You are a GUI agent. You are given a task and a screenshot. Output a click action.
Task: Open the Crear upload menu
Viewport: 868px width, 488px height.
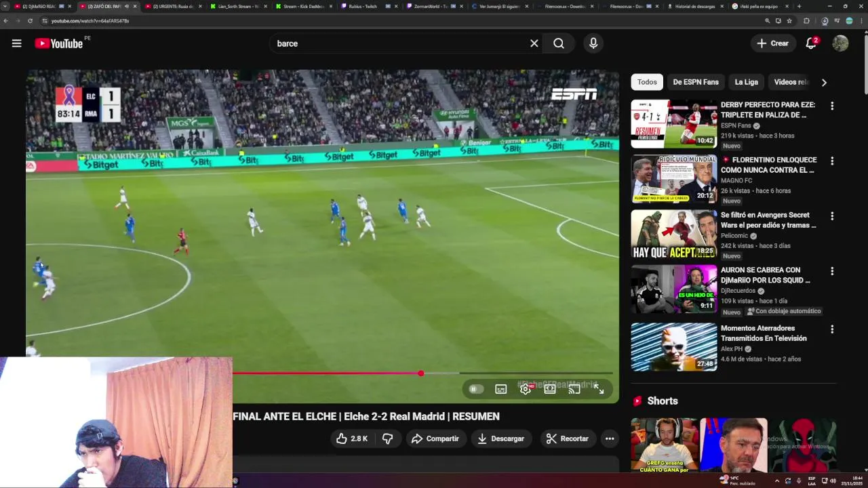773,43
